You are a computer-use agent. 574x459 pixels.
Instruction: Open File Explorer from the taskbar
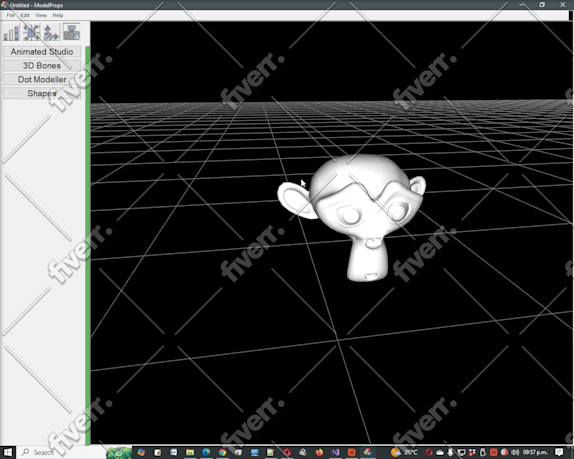190,452
